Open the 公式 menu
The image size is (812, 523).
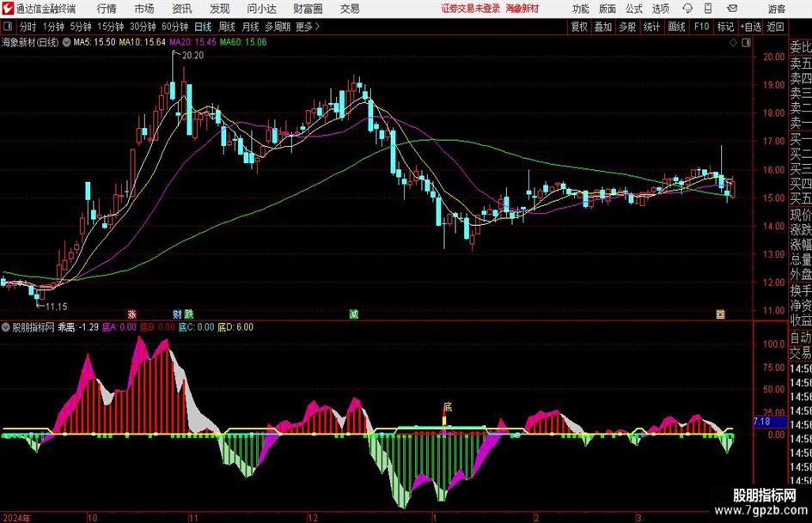634,9
